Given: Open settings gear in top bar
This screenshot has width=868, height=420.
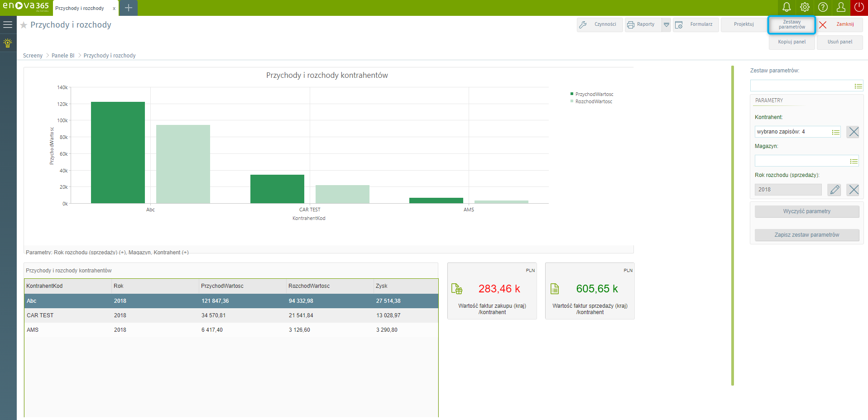Looking at the screenshot, I should pyautogui.click(x=805, y=7).
